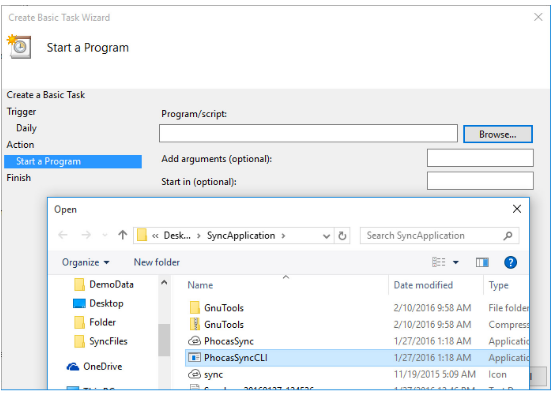
Task: Click the up-arrow parent folder icon
Action: 122,235
